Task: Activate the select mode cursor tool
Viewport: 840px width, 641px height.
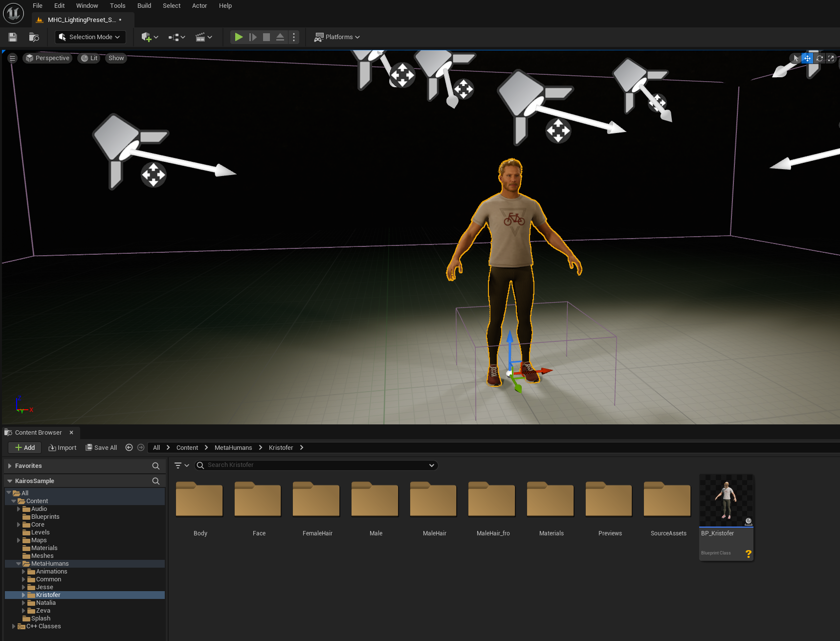Action: click(x=796, y=58)
